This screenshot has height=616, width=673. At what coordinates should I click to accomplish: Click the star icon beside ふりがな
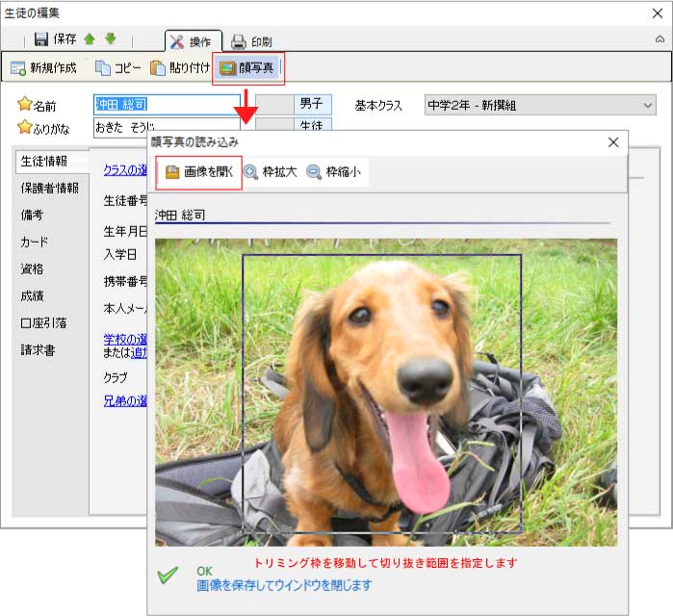25,126
